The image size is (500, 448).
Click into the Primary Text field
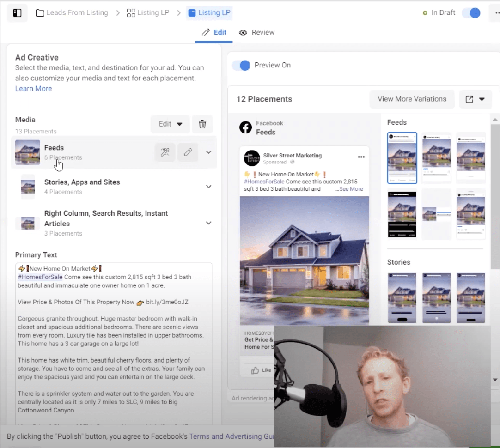click(x=114, y=344)
